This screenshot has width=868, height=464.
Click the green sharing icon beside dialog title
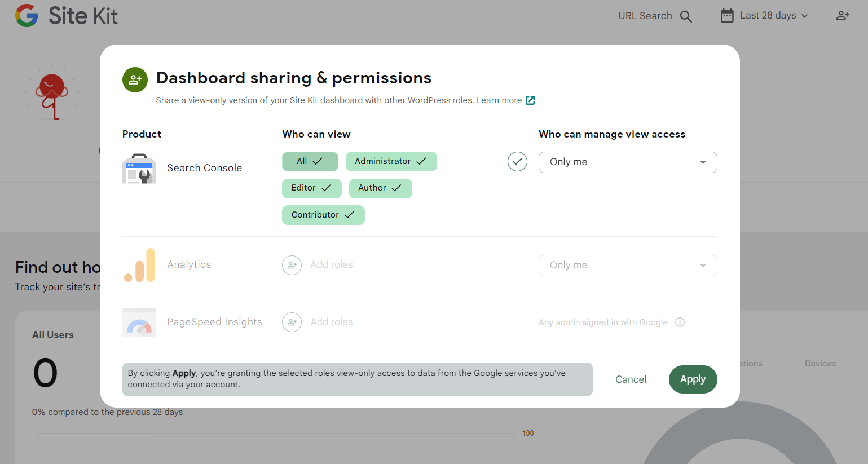(135, 79)
